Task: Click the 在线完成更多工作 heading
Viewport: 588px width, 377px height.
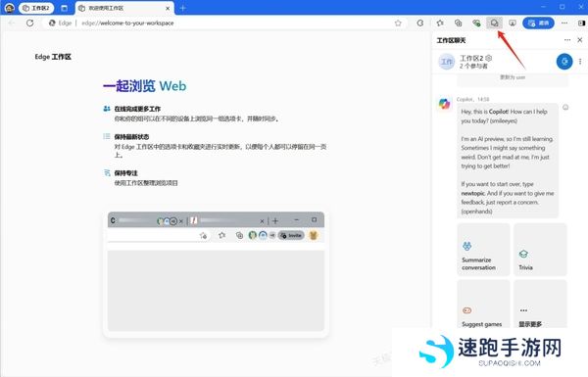Action: tap(137, 109)
